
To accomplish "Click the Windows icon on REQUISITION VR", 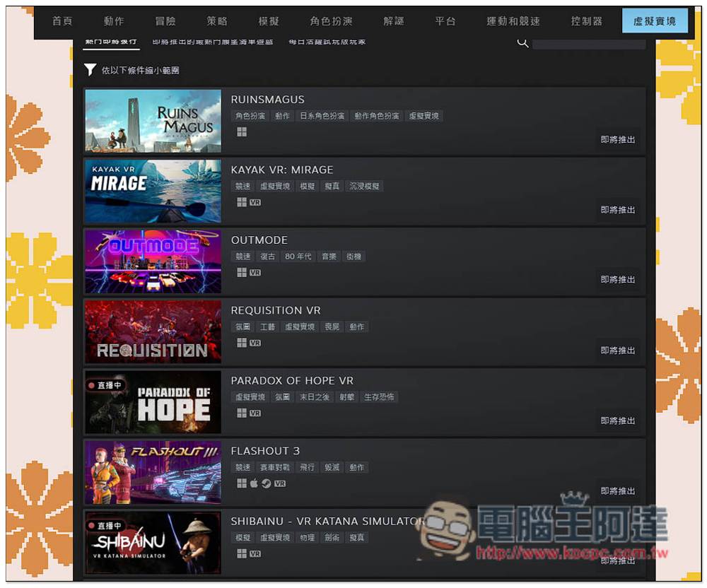I will click(240, 343).
